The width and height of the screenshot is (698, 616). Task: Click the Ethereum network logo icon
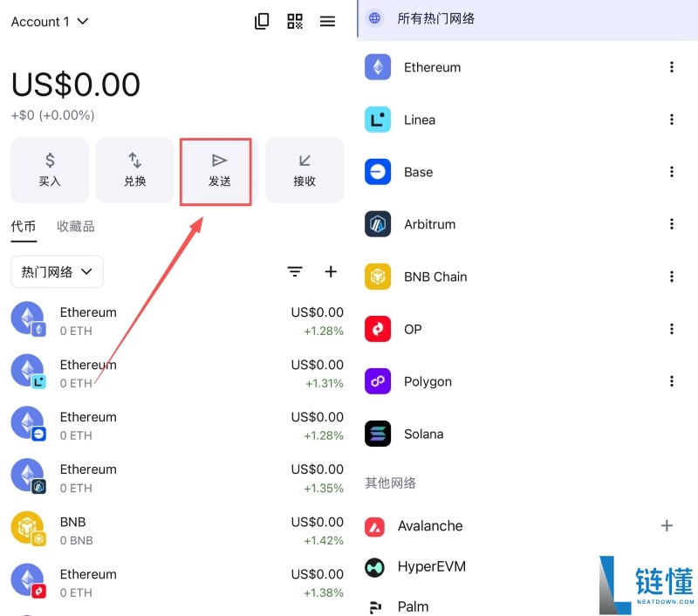[378, 67]
